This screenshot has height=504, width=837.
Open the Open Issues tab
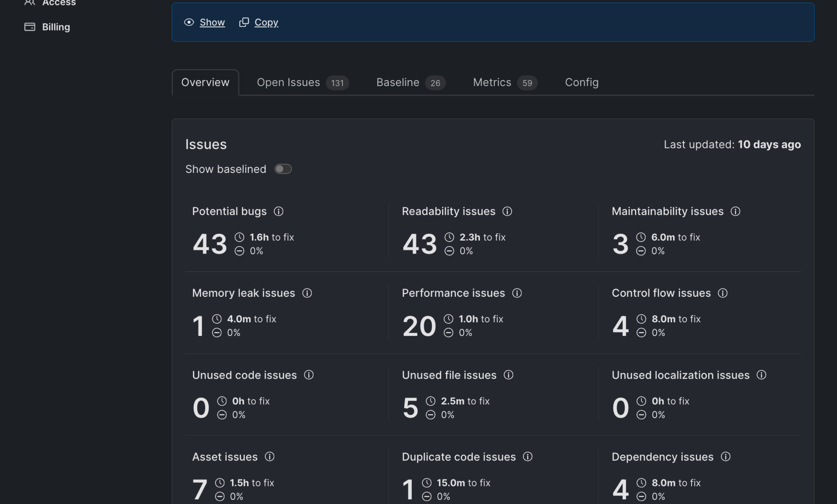pyautogui.click(x=303, y=82)
